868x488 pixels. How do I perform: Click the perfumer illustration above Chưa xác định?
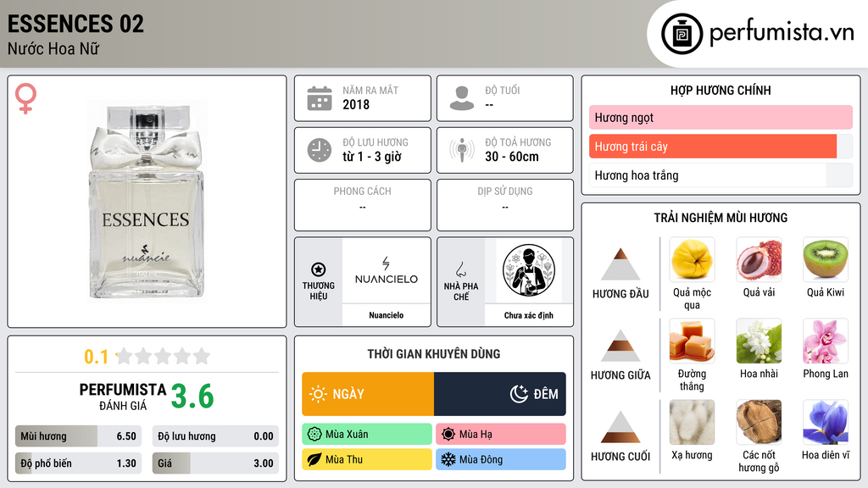(529, 270)
